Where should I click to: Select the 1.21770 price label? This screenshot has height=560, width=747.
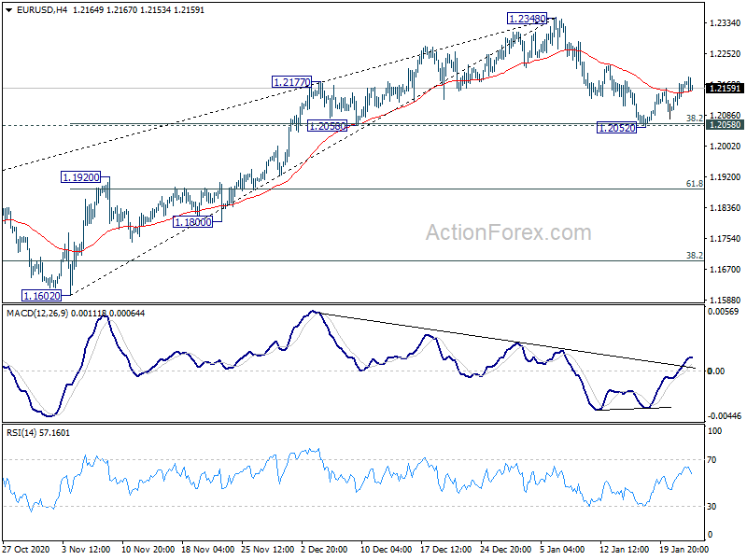[291, 82]
